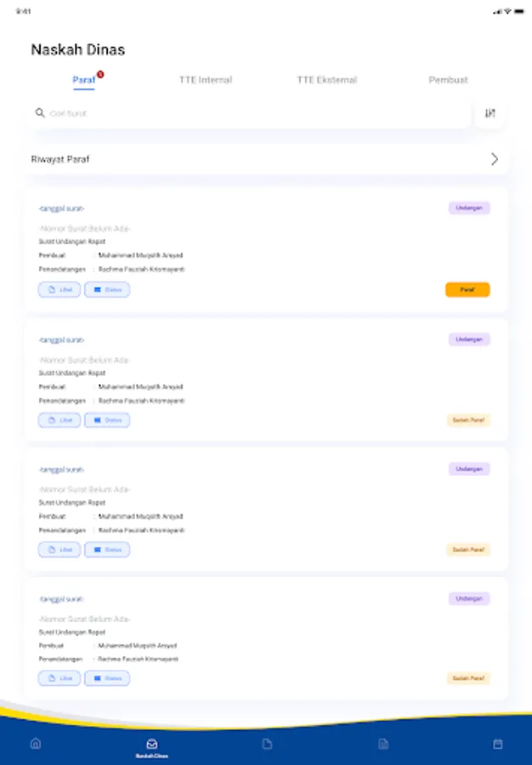532x765 pixels.
Task: Open the home icon in bottom navigation
Action: [36, 744]
